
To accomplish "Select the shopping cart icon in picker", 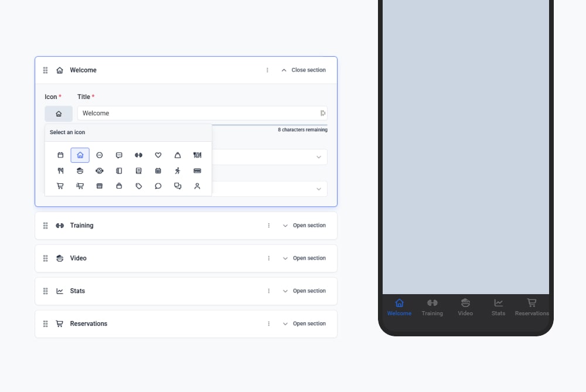I will tap(60, 186).
